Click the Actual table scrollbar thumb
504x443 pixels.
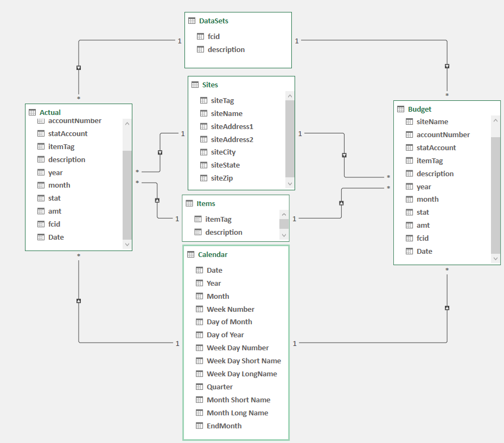127,195
